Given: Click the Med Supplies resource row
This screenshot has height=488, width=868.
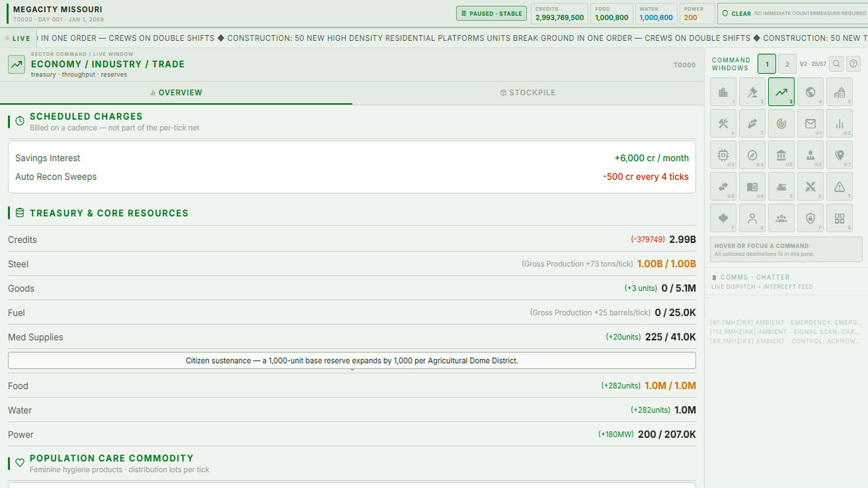Looking at the screenshot, I should pyautogui.click(x=352, y=337).
